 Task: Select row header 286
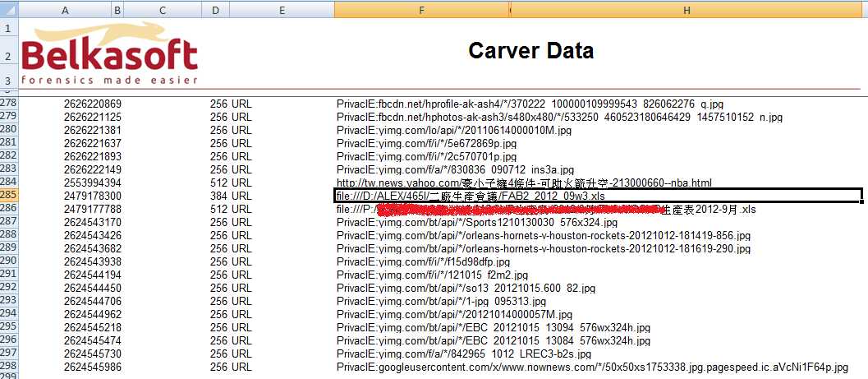9,209
